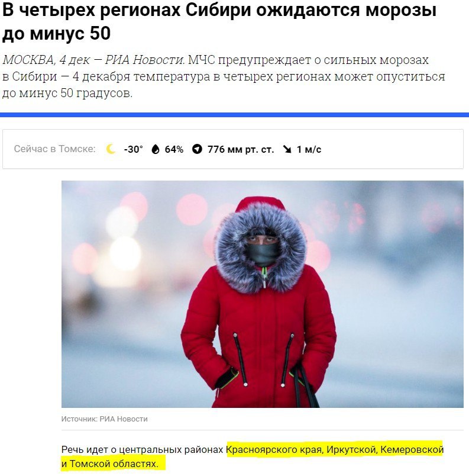The height and width of the screenshot is (476, 469).
Task: Click highlighted text 'Красноярского края, Иркутской, Кемеровской'
Action: pos(335,449)
